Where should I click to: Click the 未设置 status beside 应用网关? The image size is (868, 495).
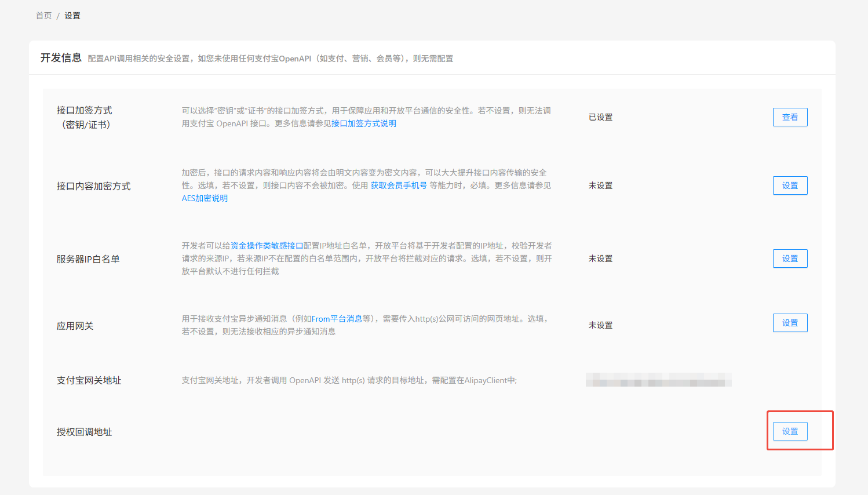[600, 325]
